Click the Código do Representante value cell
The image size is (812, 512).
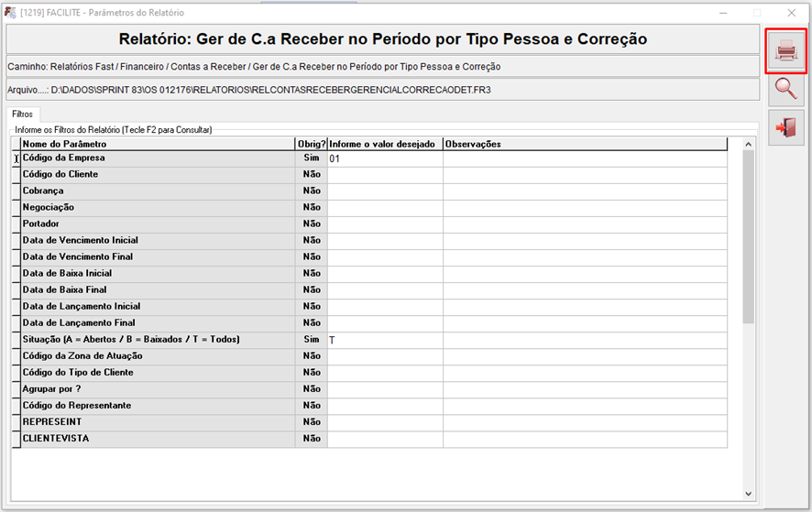(385, 406)
